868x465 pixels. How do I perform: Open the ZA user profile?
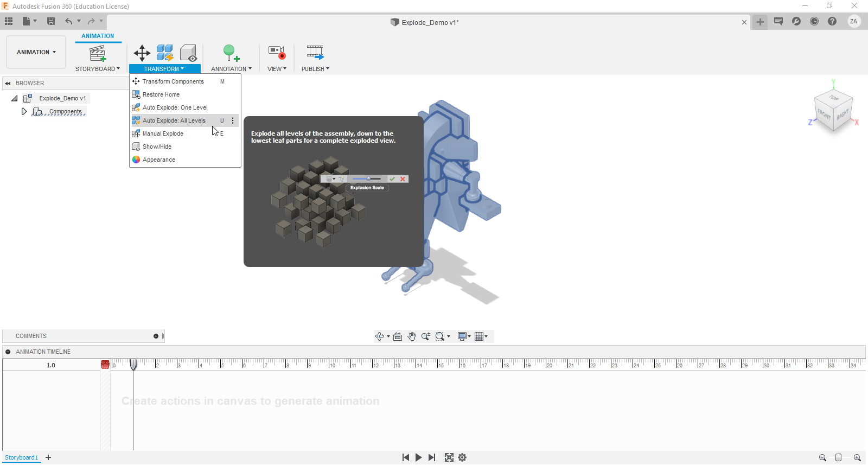click(x=854, y=21)
